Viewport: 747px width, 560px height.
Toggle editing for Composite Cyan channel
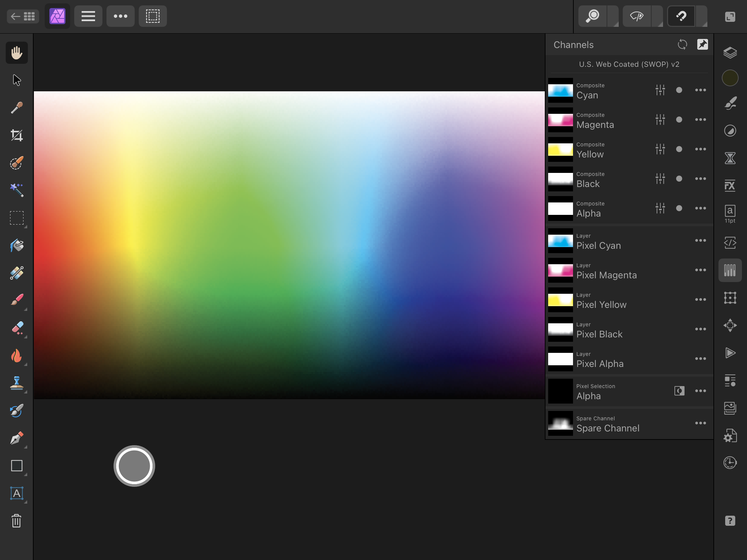pos(660,90)
